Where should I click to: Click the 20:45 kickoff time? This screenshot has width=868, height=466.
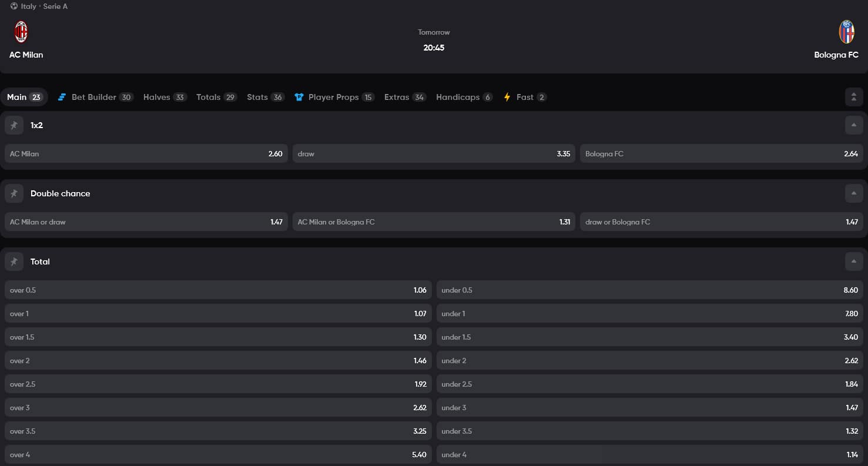pyautogui.click(x=434, y=48)
